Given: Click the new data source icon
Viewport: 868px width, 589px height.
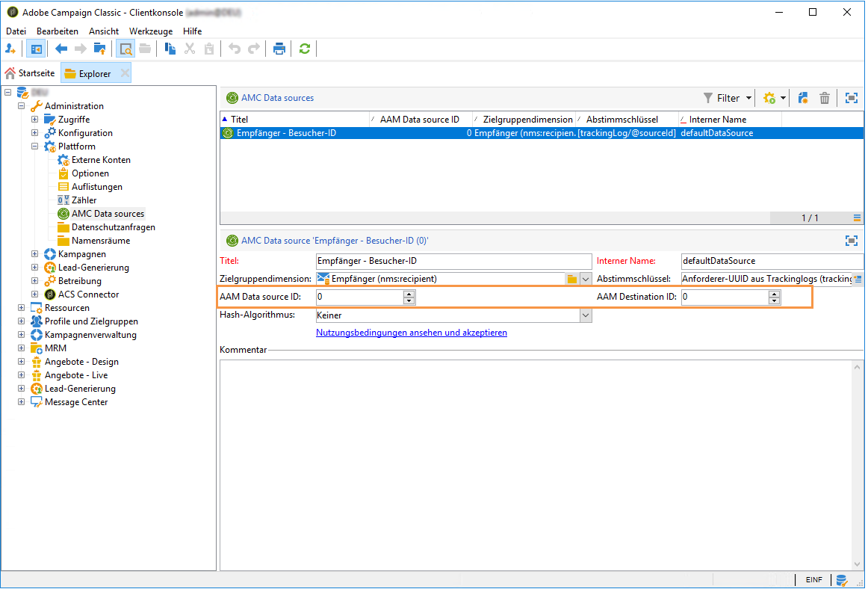Looking at the screenshot, I should point(769,98).
